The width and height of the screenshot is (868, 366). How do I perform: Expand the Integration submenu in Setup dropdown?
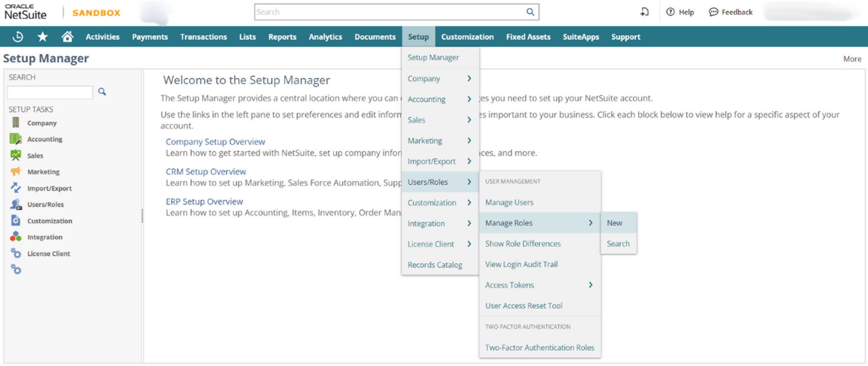(439, 223)
